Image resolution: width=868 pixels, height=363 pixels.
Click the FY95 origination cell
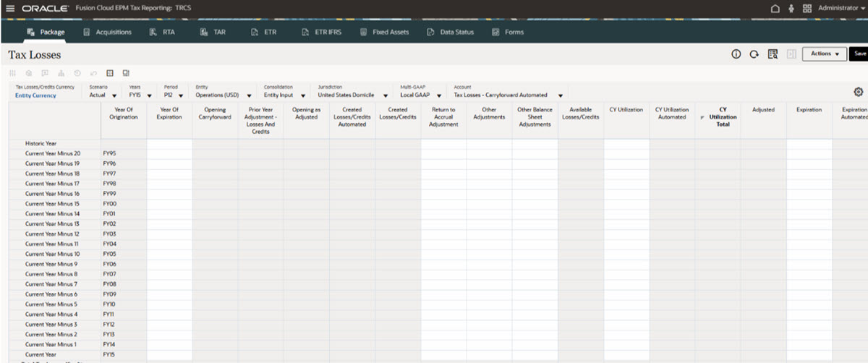tap(124, 153)
